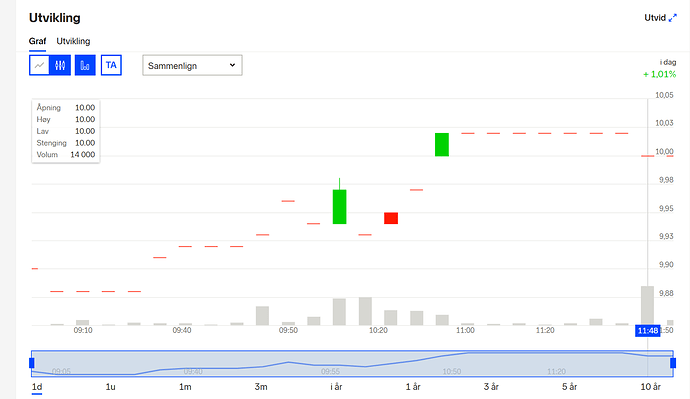690x399 pixels.
Task: Click left handle of range slider
Action: [x=32, y=363]
